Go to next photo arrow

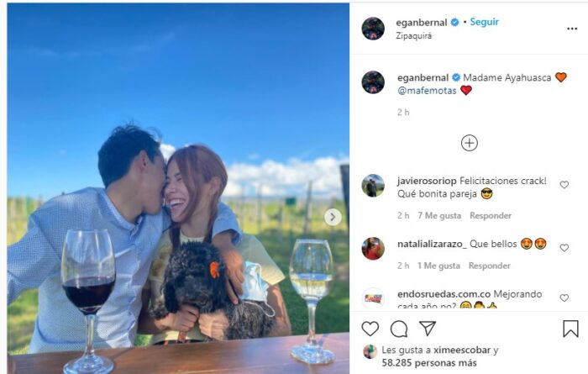pyautogui.click(x=333, y=217)
